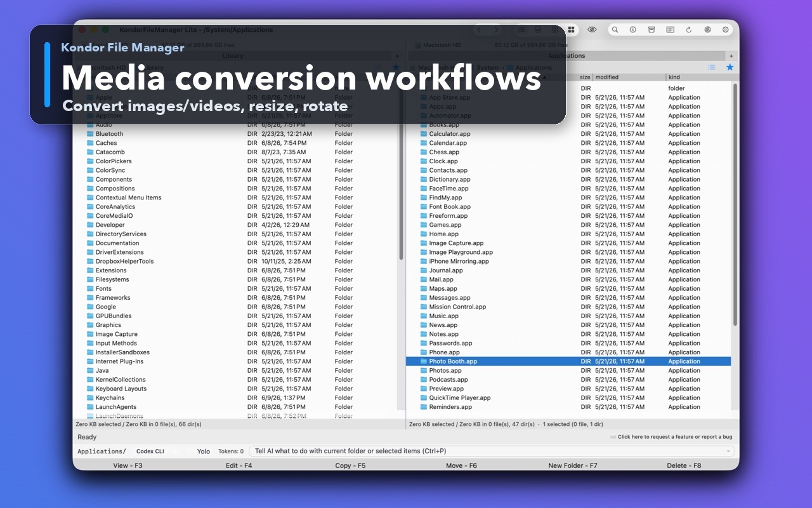Sort by the size column header
The image size is (812, 508).
click(x=585, y=77)
